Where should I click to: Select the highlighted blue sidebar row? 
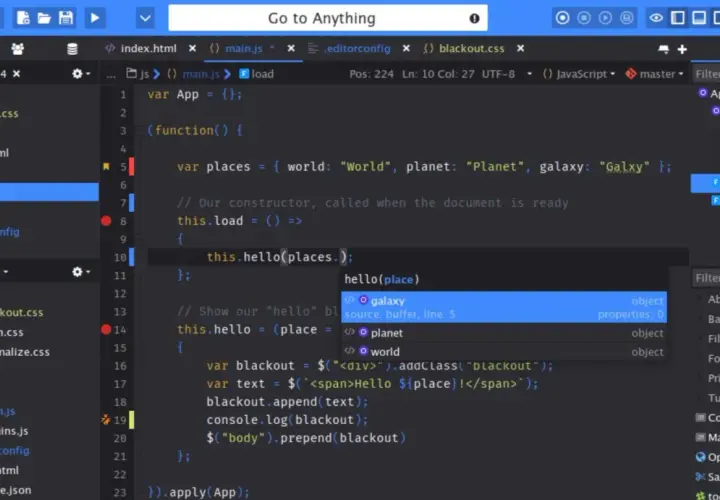[49, 192]
